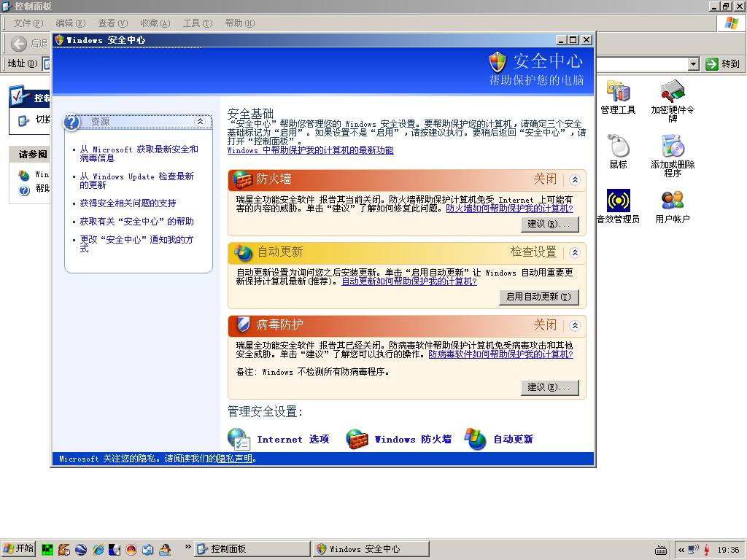Image resolution: width=747 pixels, height=560 pixels.
Task: Open the 编辑(E) menu
Action: [x=71, y=23]
